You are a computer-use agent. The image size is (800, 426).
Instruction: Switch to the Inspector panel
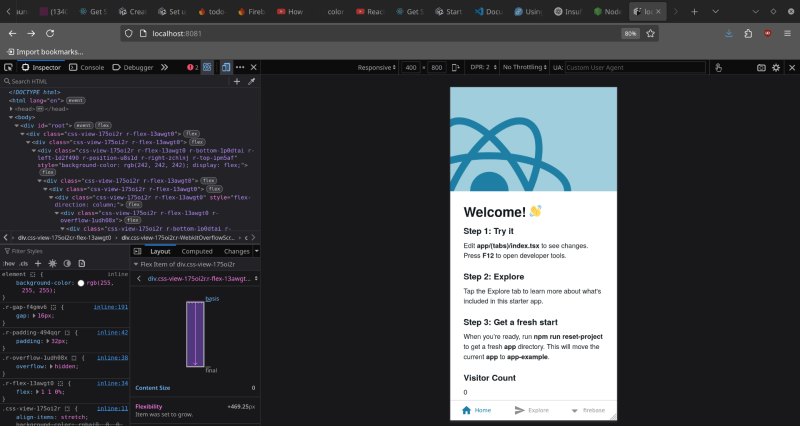[x=41, y=67]
